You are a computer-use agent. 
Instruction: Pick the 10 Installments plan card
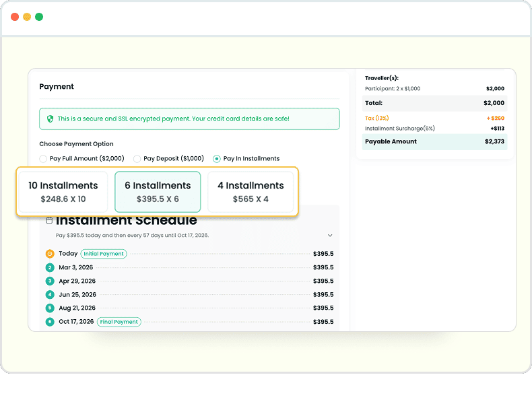pos(63,192)
